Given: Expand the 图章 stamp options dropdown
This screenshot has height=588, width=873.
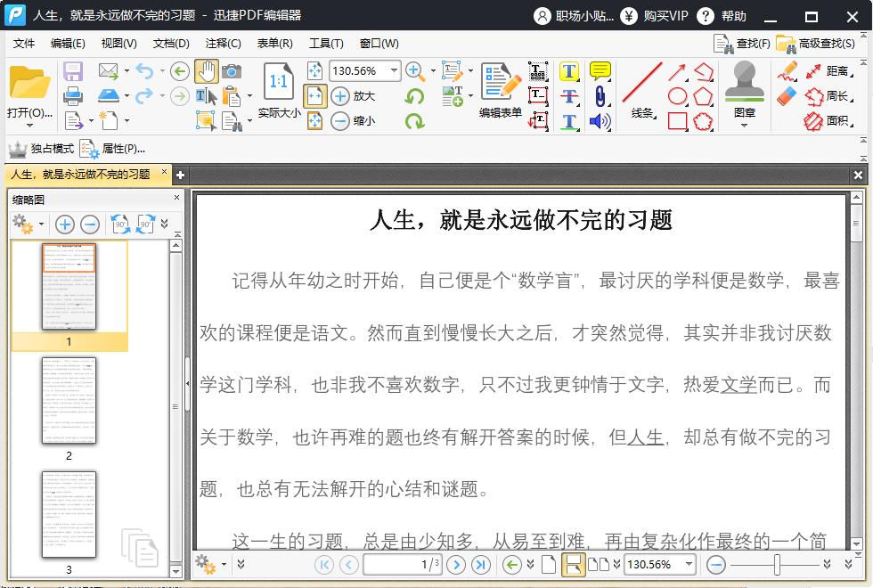Looking at the screenshot, I should point(745,125).
